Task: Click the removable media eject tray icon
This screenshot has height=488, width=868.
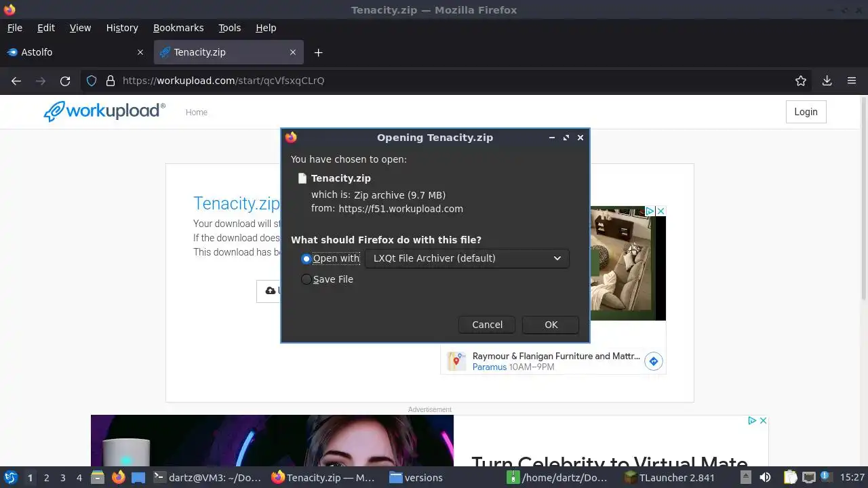Action: click(745, 477)
